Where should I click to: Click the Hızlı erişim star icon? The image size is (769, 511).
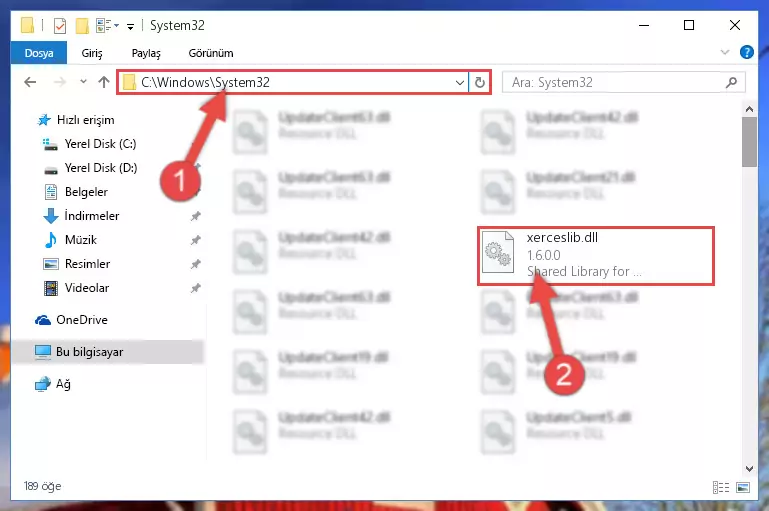click(x=44, y=120)
